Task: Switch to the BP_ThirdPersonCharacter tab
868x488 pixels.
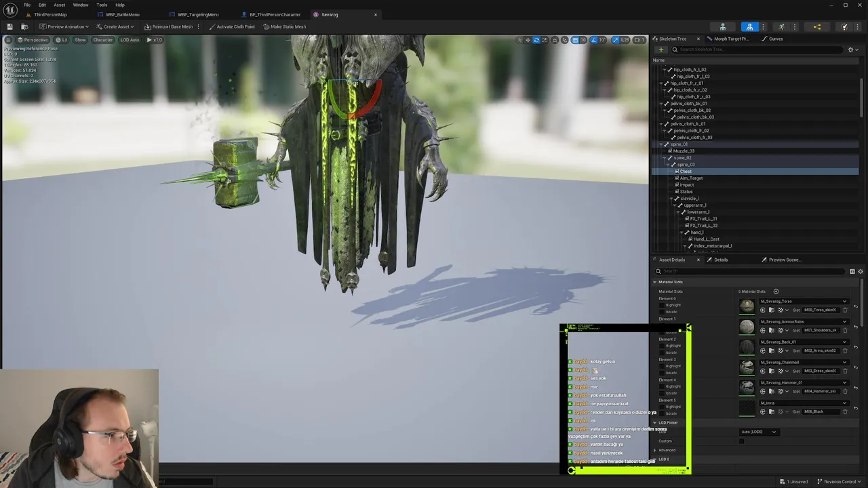Action: (x=275, y=14)
